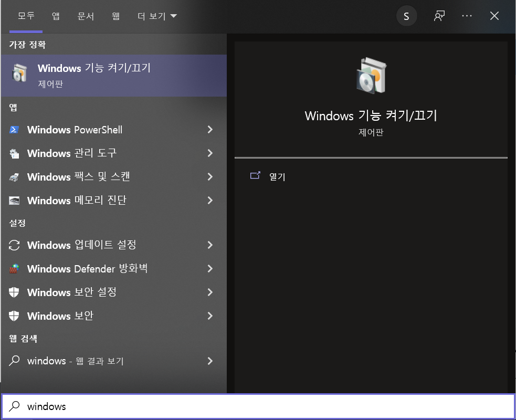Viewport: 516px width, 420px height.
Task: Click the Windows 보안 설정 shield icon
Action: [x=14, y=292]
